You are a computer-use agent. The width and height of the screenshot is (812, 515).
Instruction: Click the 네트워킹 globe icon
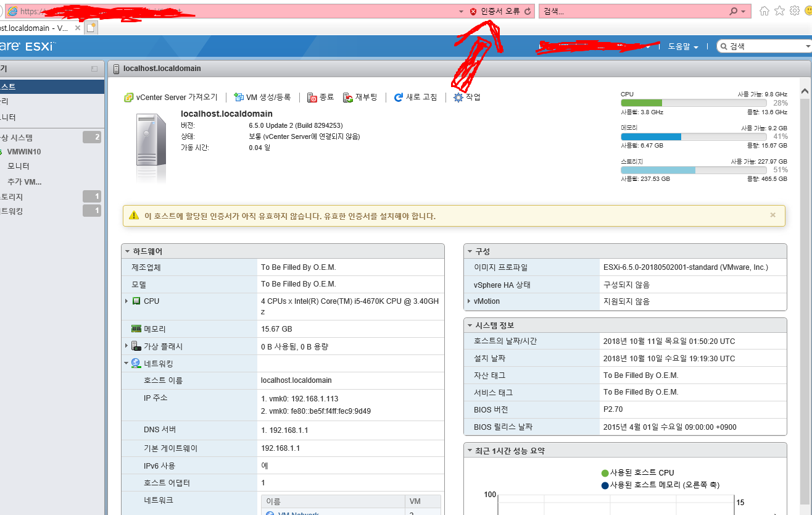click(136, 363)
